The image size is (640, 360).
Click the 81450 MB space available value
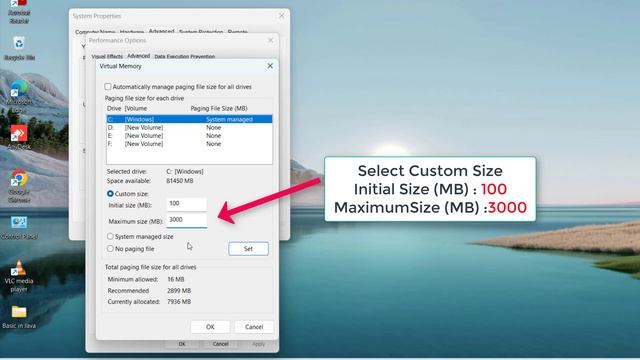[180, 180]
